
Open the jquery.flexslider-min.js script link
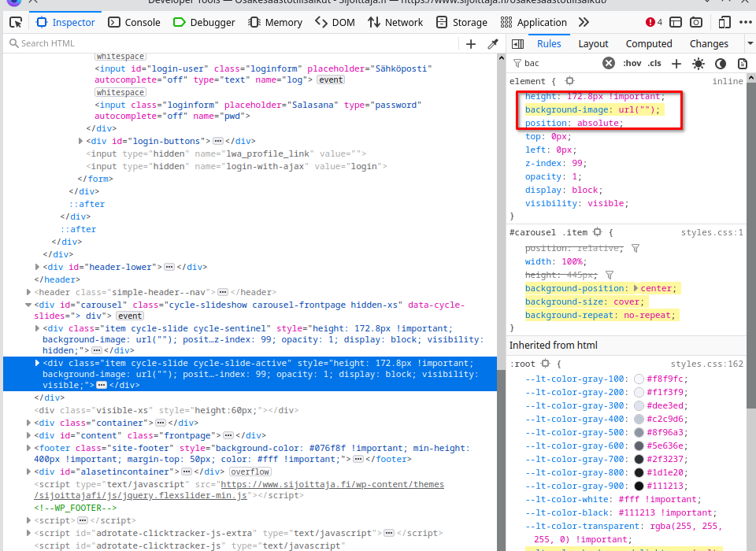coord(239,490)
